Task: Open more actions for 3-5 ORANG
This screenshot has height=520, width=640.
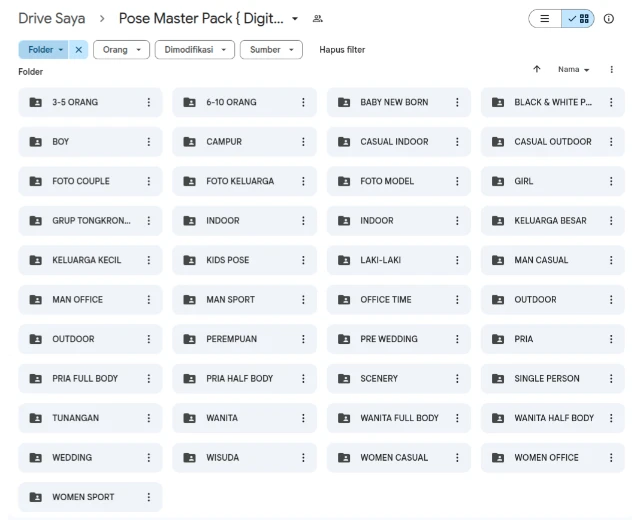Action: 149,102
